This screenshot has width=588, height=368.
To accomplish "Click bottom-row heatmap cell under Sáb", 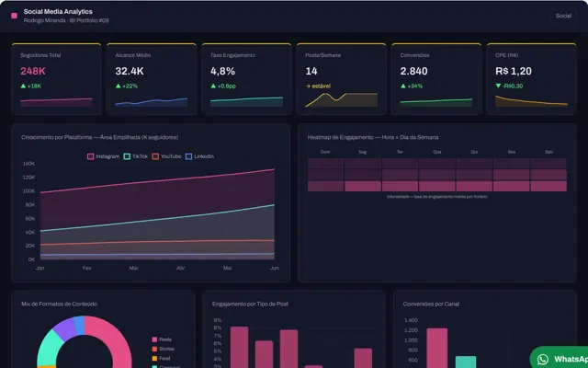I will [548, 186].
